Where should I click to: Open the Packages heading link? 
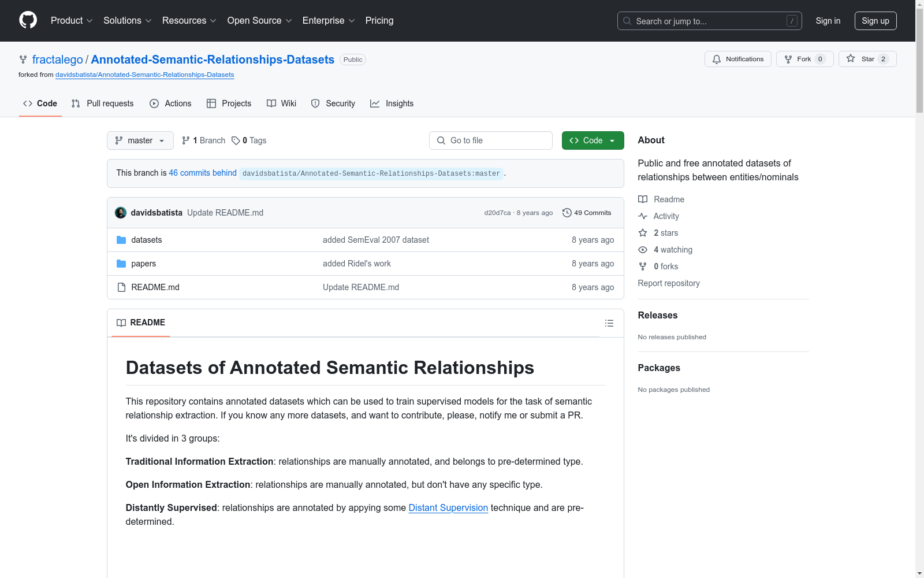[x=659, y=368]
